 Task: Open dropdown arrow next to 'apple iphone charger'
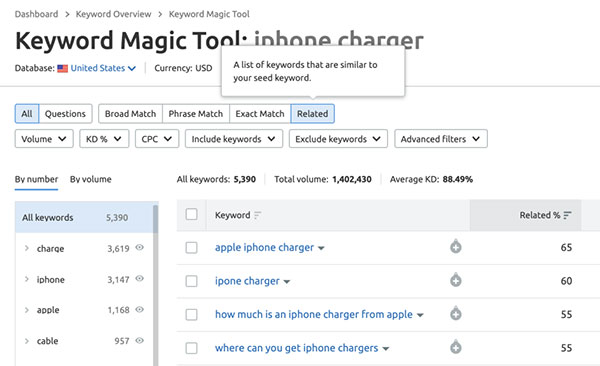(321, 248)
